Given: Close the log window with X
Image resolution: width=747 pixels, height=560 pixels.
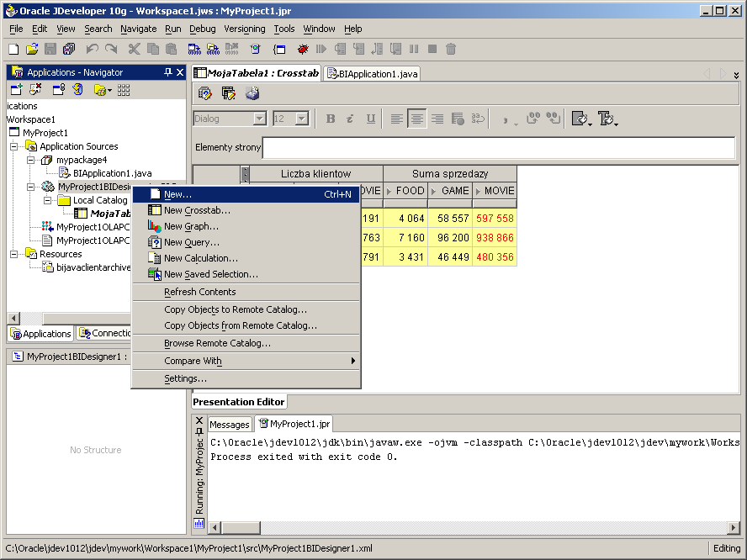Looking at the screenshot, I should tap(199, 420).
